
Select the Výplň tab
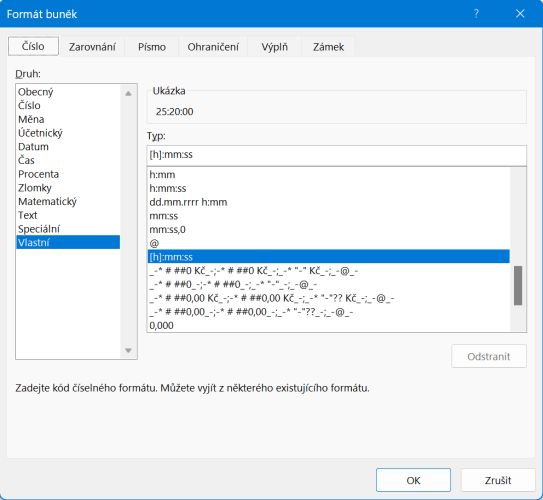275,47
